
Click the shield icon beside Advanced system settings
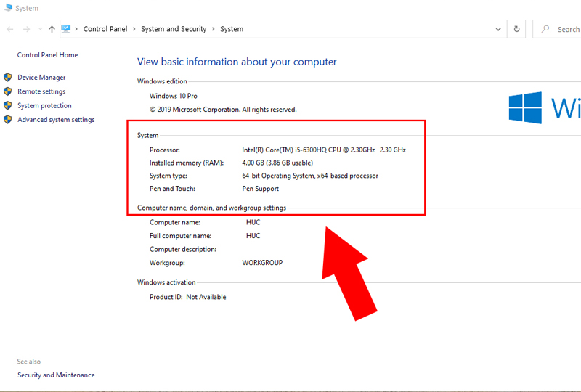[x=8, y=120]
